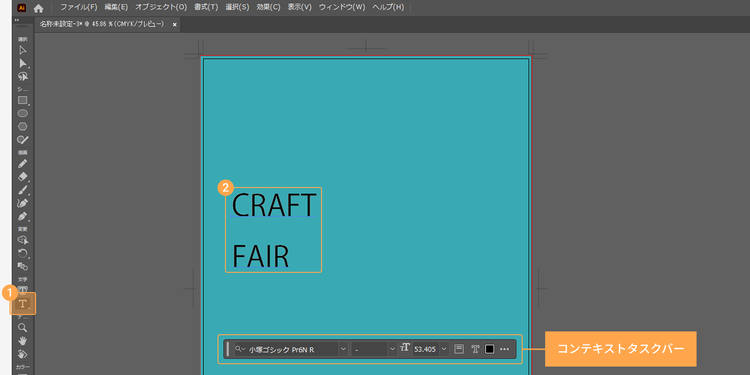Open the ウィンドウ(W) menu
The width and height of the screenshot is (750, 375).
[342, 8]
